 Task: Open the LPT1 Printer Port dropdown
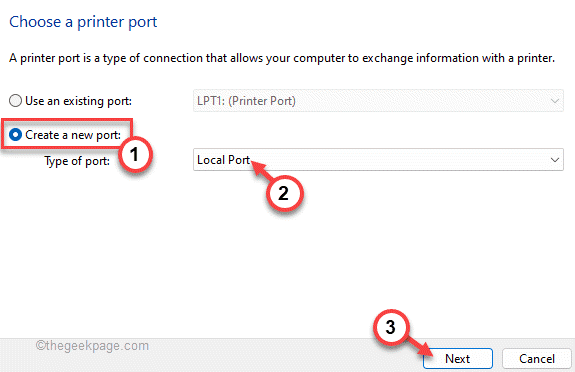[x=378, y=101]
